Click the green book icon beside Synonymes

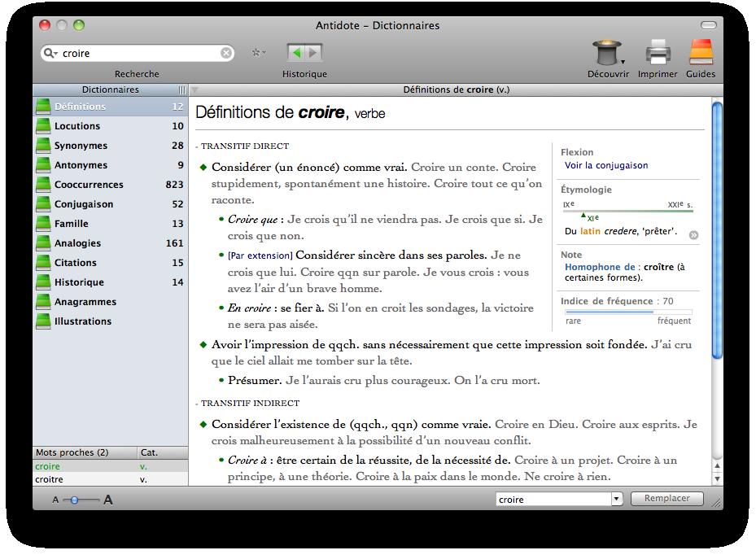click(43, 146)
